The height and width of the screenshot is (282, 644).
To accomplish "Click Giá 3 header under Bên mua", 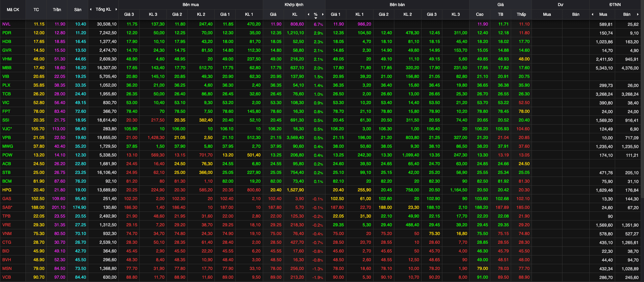I will point(129,14).
